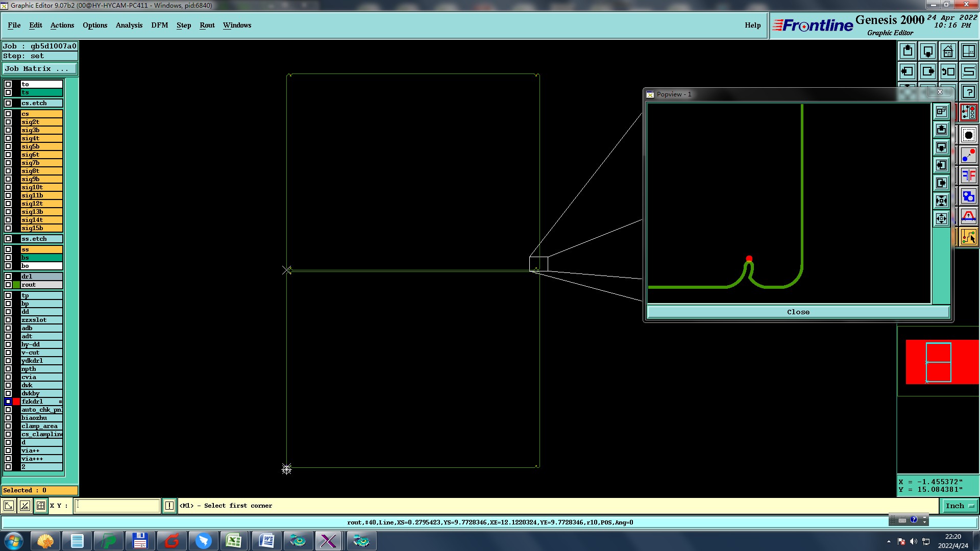The width and height of the screenshot is (980, 551).
Task: Toggle display checkbox for fzkdrl layer
Action: [x=8, y=402]
